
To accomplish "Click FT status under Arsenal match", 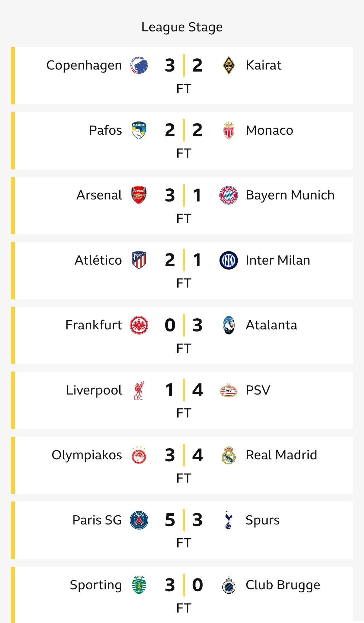I will [184, 218].
